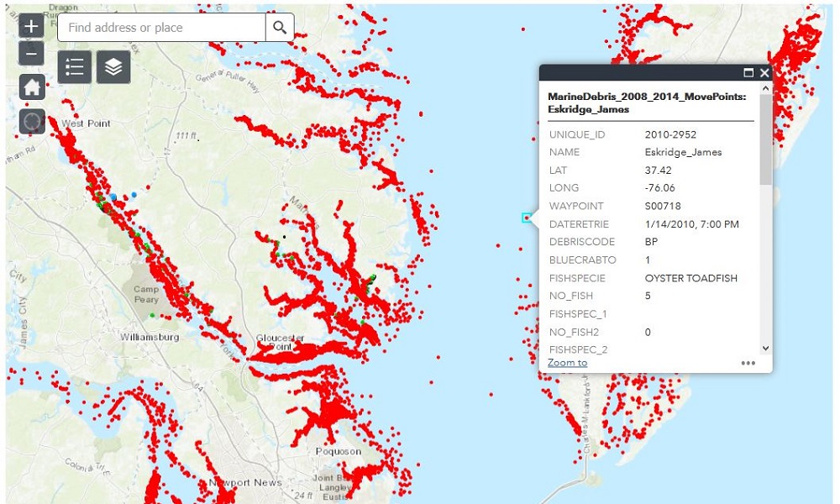Click the Zoom to link in popup
The height and width of the screenshot is (504, 840).
567,363
